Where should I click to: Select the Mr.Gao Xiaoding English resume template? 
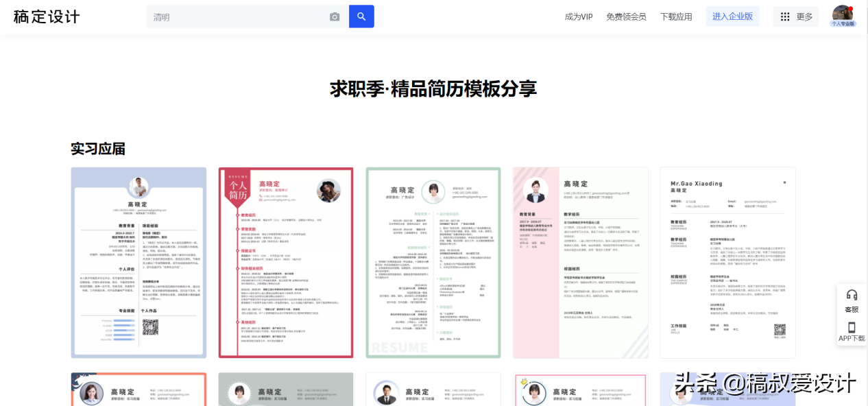pyautogui.click(x=727, y=262)
